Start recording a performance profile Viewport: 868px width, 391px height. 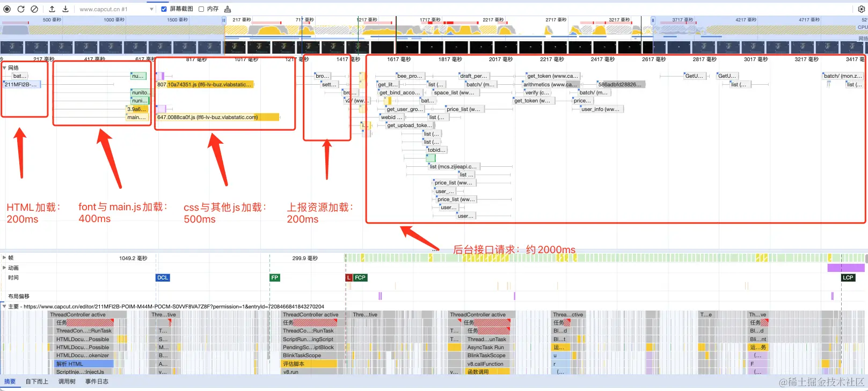(7, 9)
